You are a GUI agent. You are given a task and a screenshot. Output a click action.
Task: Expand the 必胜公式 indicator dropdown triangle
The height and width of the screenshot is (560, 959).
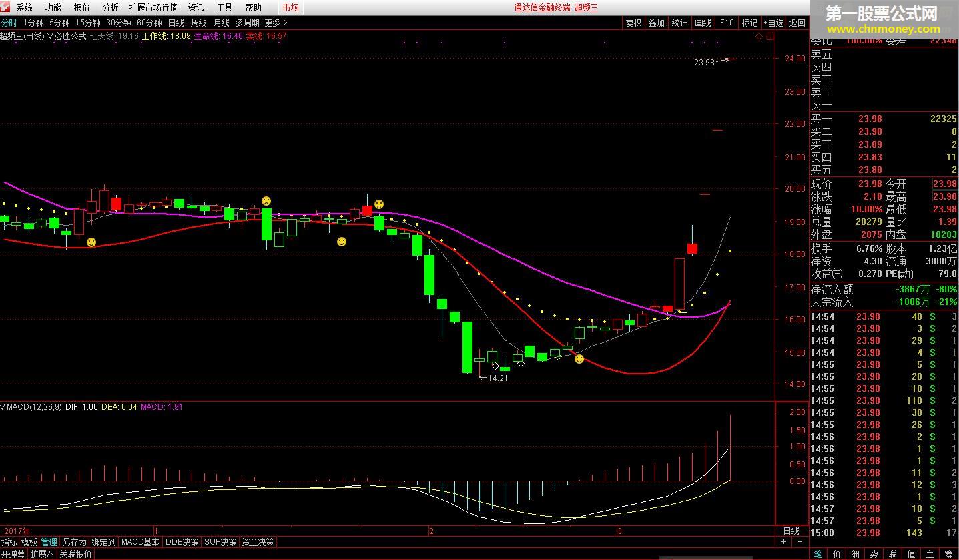pos(50,36)
